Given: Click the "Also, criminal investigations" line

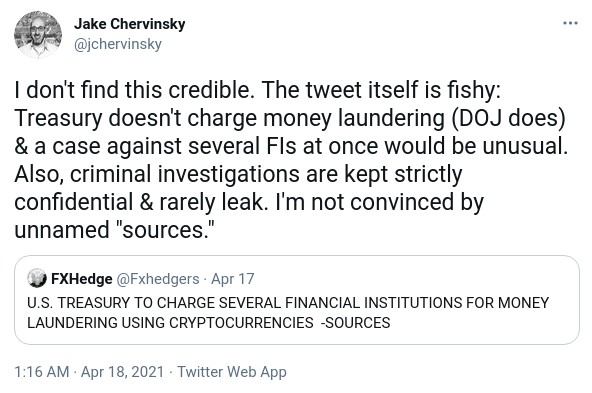Looking at the screenshot, I should click(x=238, y=174).
